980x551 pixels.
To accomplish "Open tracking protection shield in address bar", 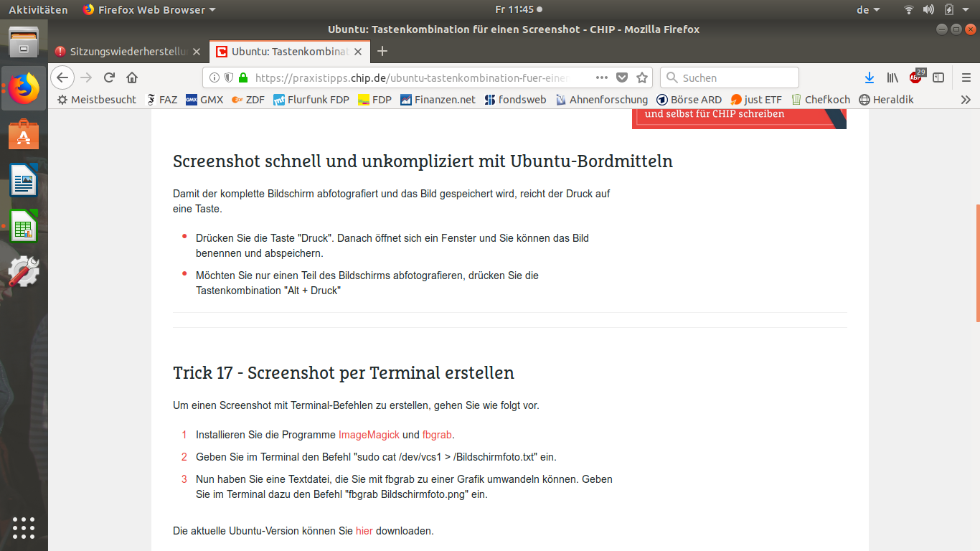I will pos(228,77).
